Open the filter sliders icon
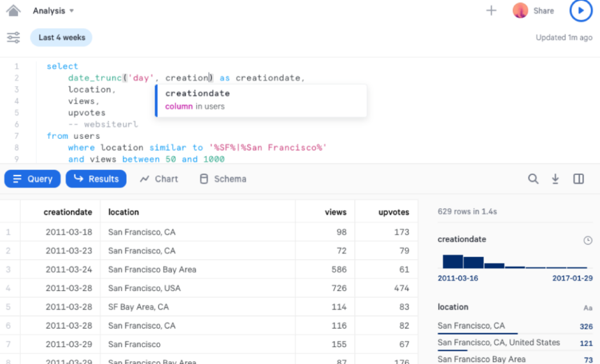The image size is (600, 364). 13,37
